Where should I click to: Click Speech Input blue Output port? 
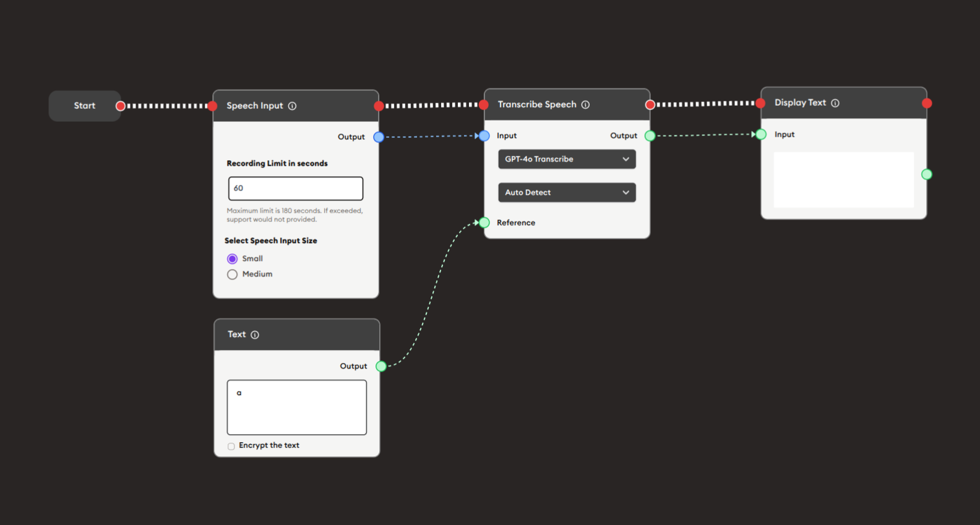click(x=379, y=137)
